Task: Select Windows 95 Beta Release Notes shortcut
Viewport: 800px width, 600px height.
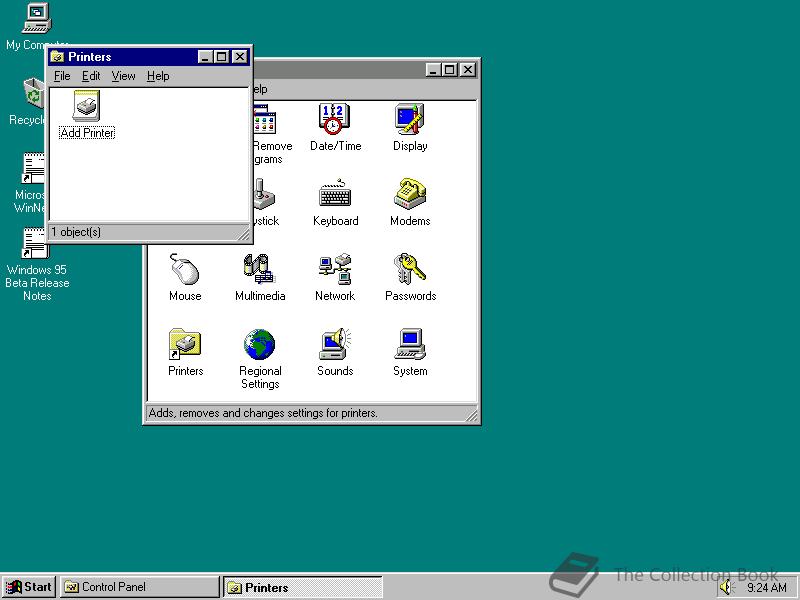Action: click(35, 243)
